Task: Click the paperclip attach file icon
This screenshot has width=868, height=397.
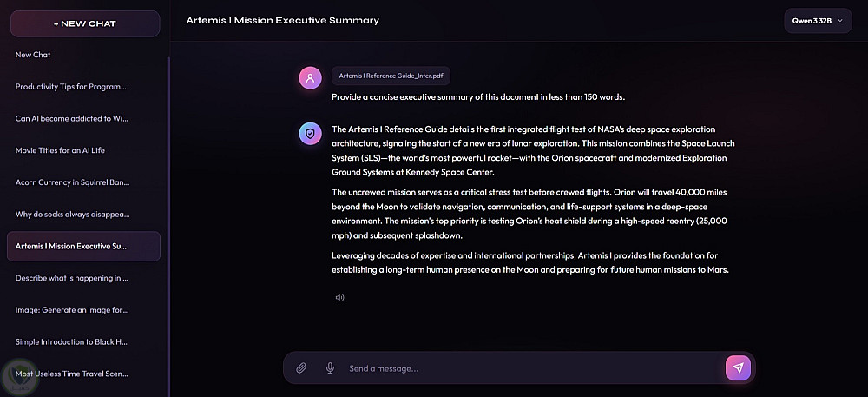Action: click(x=301, y=368)
